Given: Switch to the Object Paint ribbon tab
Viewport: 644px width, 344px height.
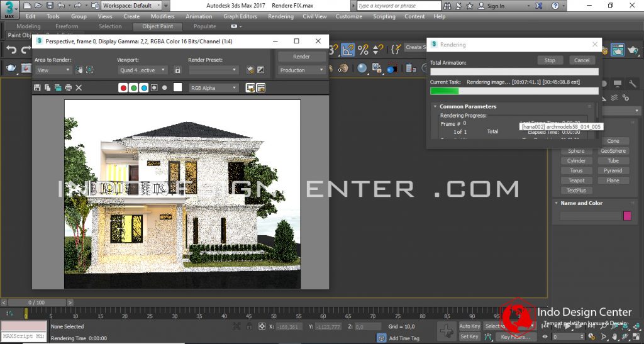Looking at the screenshot, I should coord(157,26).
